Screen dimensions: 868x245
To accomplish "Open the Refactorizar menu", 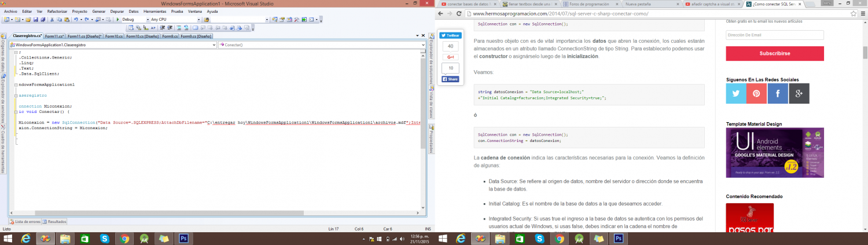I will (x=57, y=11).
